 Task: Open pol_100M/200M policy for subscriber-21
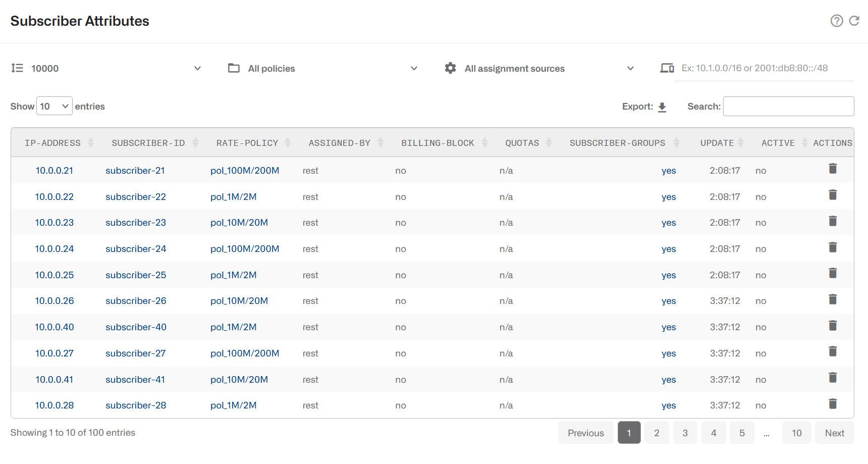coord(245,171)
